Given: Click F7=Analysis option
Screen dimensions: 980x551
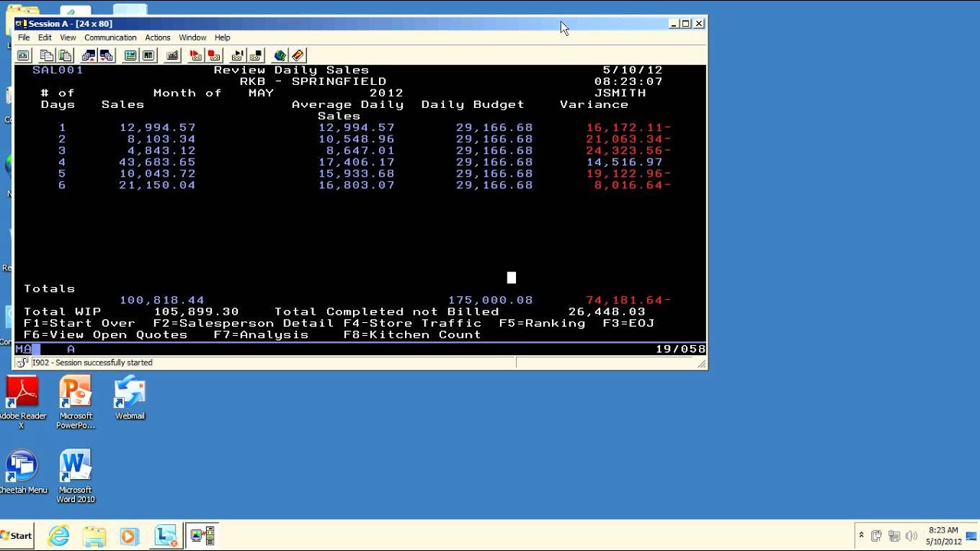Looking at the screenshot, I should (x=261, y=334).
